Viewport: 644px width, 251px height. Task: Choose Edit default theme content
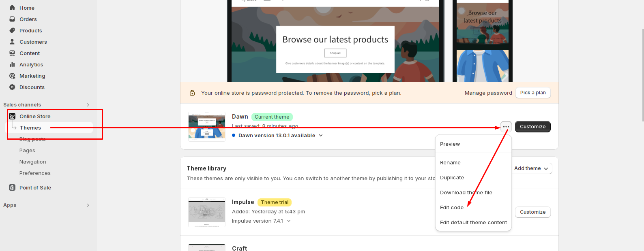(x=473, y=223)
